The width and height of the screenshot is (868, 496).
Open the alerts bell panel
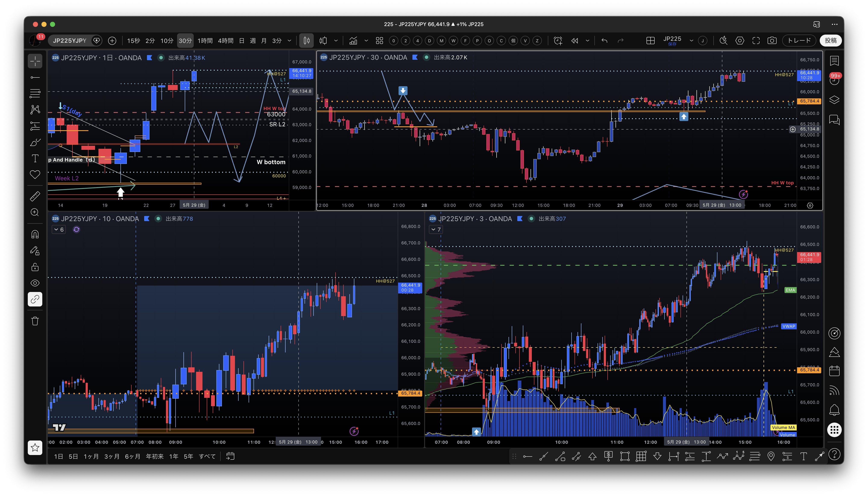[834, 410]
